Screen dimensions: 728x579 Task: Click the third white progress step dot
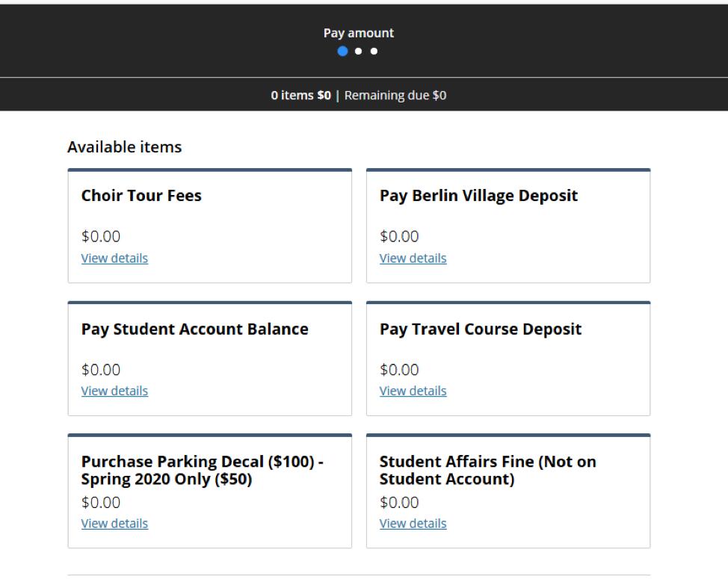(374, 52)
